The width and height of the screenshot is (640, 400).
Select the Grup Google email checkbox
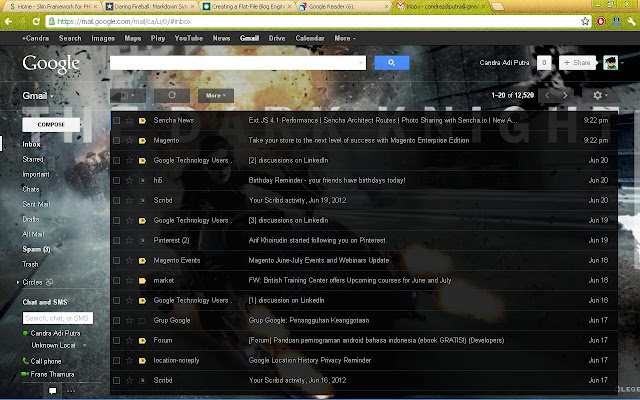(x=117, y=320)
